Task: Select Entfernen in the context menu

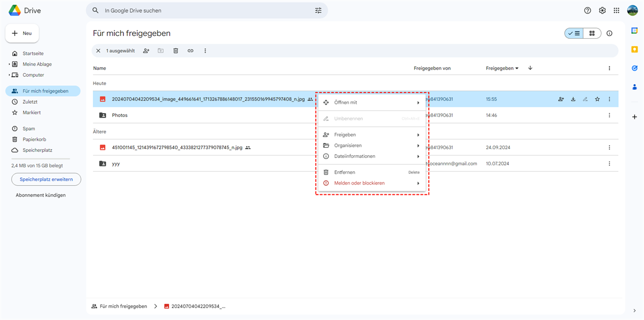Action: [345, 172]
